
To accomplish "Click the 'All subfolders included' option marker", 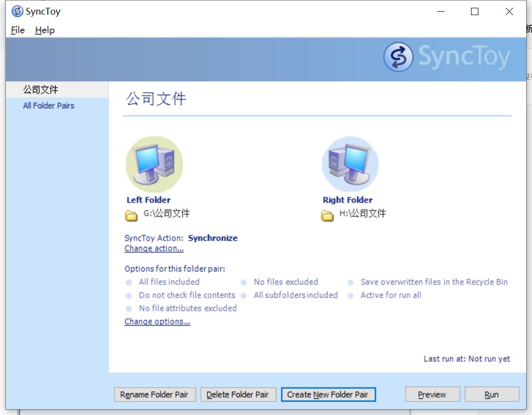I will (244, 295).
